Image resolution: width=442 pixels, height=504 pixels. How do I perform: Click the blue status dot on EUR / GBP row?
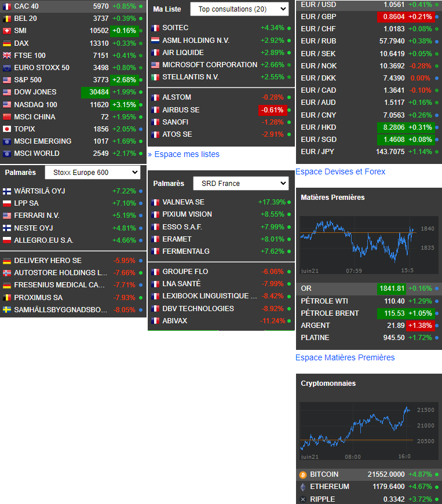pos(437,17)
